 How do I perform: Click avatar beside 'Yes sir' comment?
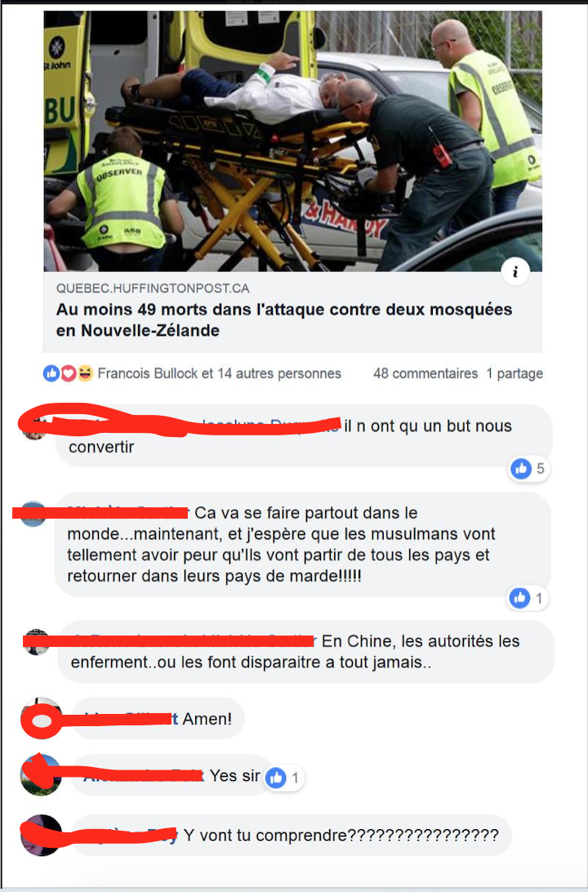coord(40,775)
